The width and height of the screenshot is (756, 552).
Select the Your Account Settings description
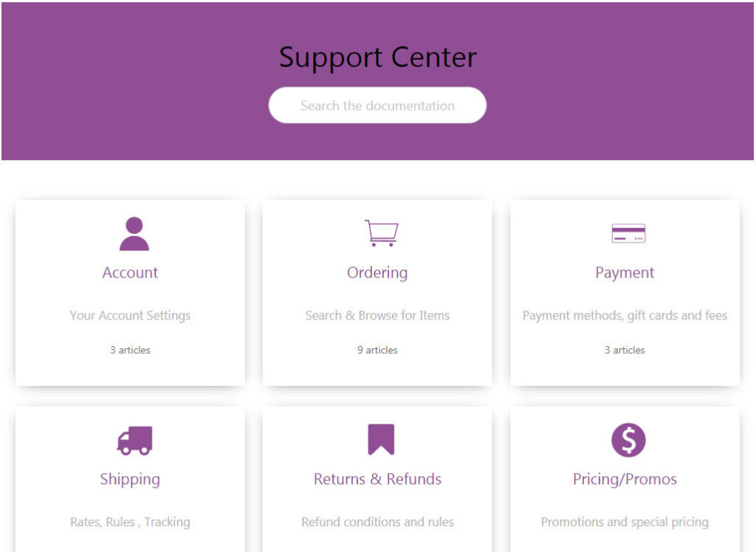click(130, 315)
